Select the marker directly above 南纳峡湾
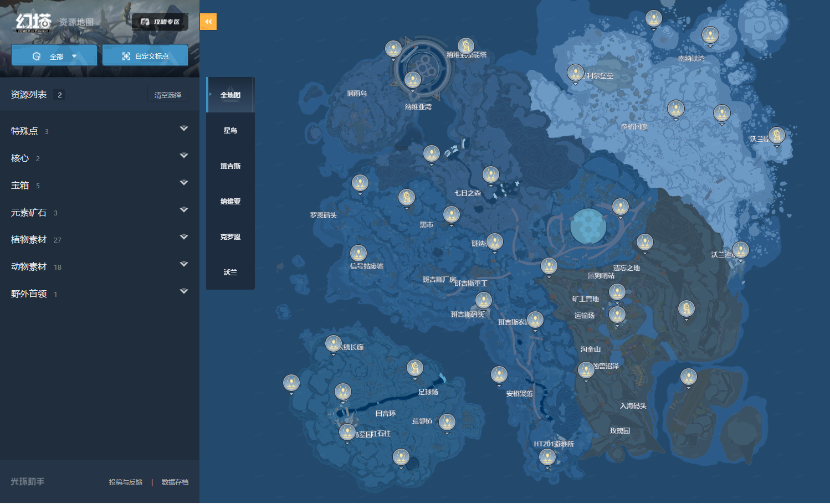The height and width of the screenshot is (504, 830). pyautogui.click(x=710, y=36)
